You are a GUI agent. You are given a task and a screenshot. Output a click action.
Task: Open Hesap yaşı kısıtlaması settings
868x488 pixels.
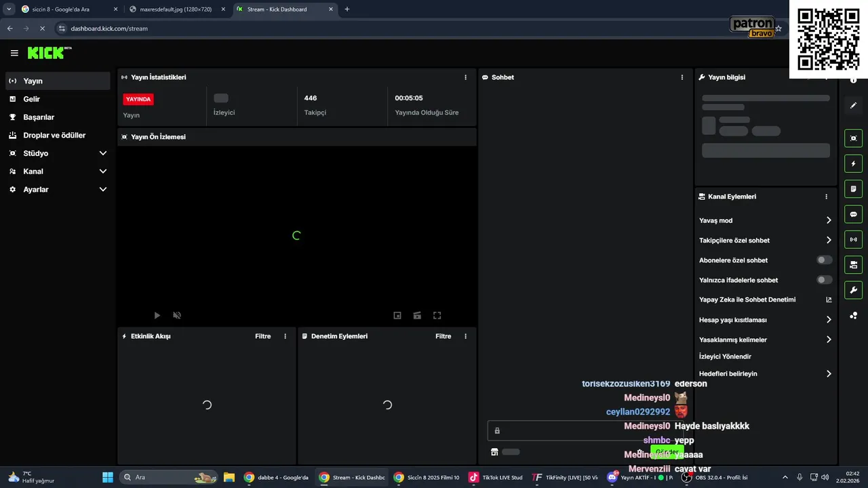pyautogui.click(x=766, y=320)
